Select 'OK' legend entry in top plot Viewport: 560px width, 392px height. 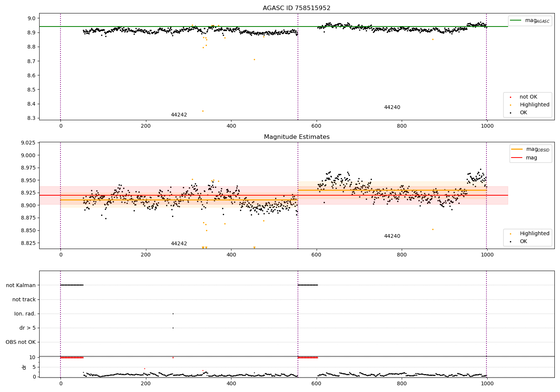point(523,112)
